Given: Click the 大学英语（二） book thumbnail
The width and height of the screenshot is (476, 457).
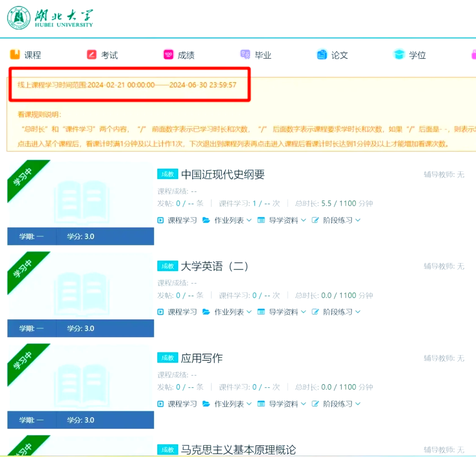Looking at the screenshot, I should point(81,294).
